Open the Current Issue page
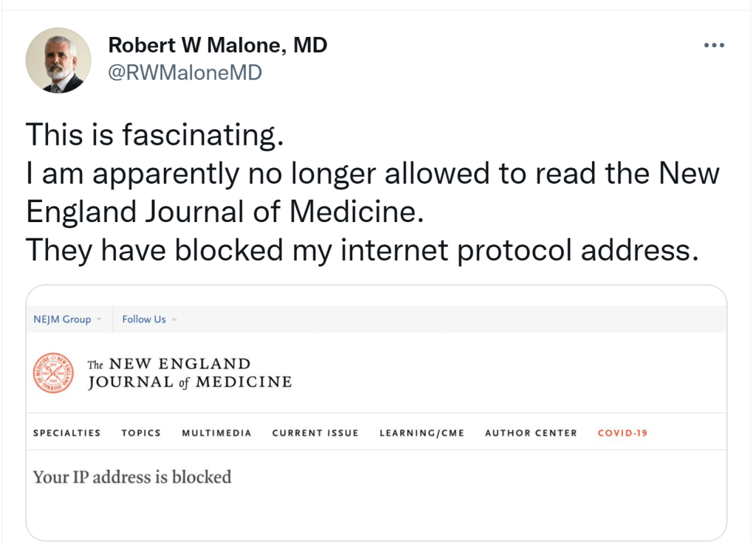This screenshot has height=543, width=756. click(315, 433)
